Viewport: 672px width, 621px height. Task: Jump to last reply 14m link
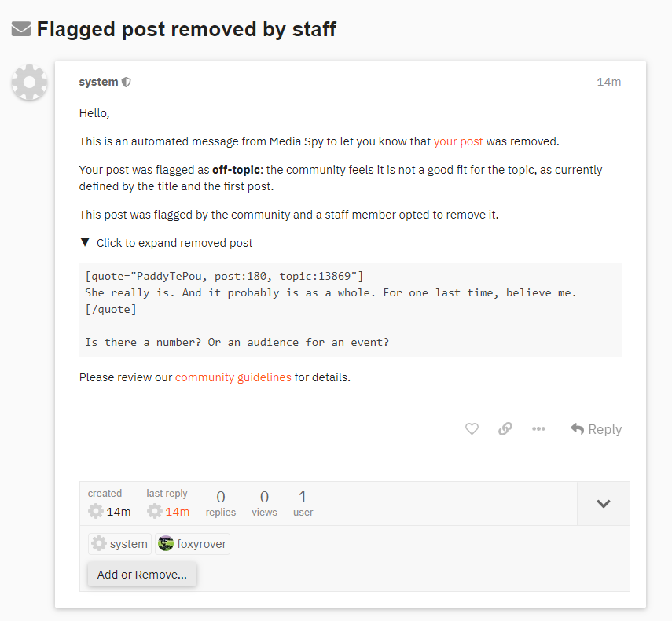(x=177, y=512)
